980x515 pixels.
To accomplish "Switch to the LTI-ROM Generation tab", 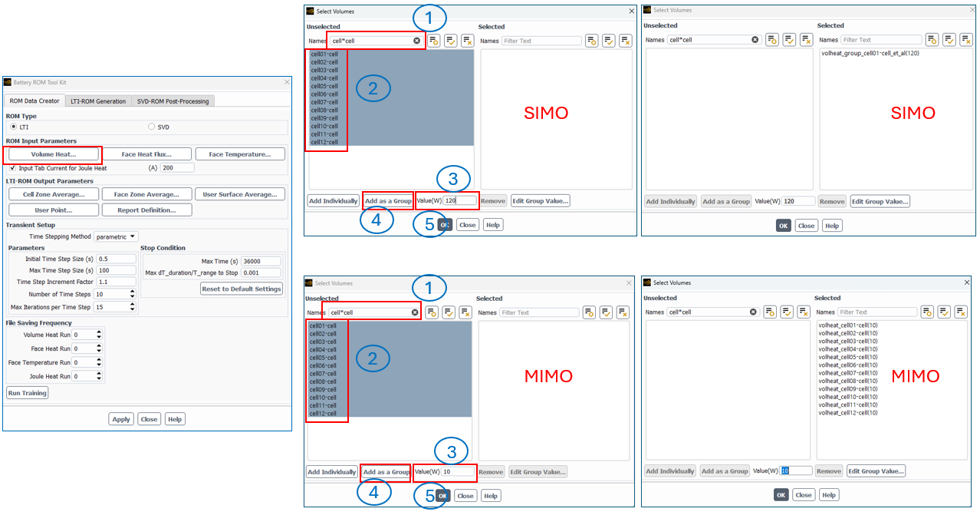I will 98,101.
